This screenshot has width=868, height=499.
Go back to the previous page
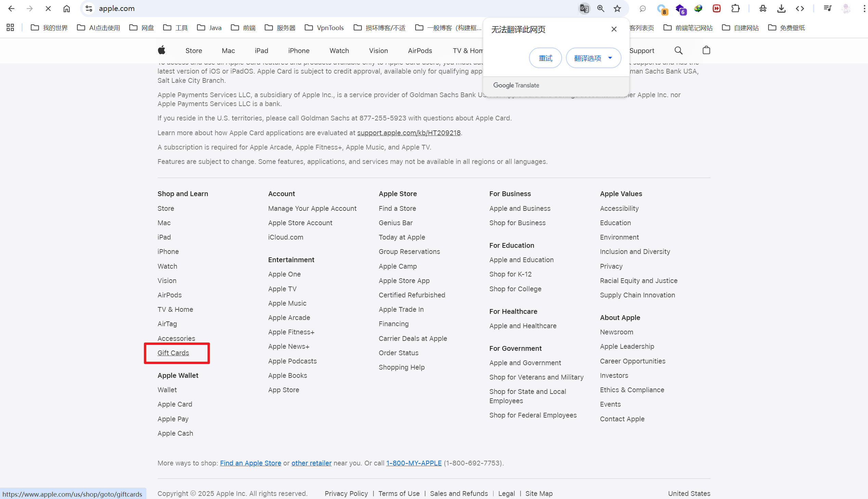pyautogui.click(x=11, y=9)
